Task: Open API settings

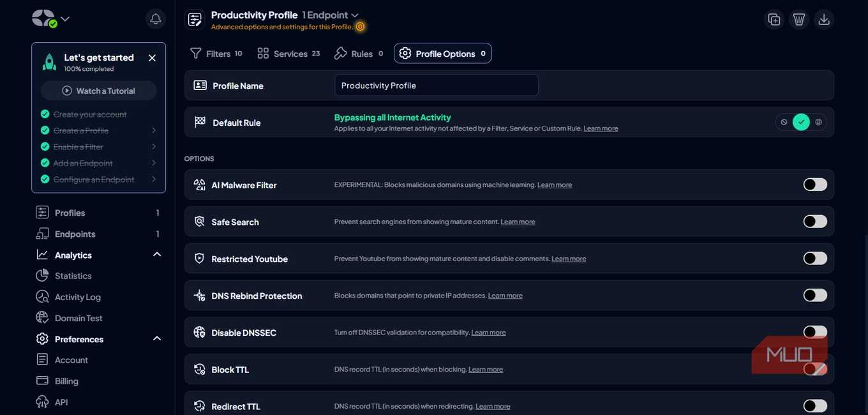Action: point(61,402)
